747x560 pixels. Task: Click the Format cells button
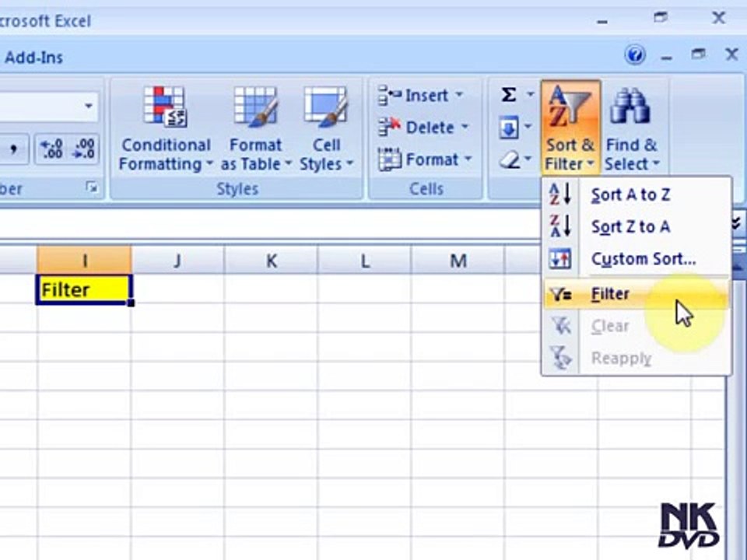pos(418,159)
